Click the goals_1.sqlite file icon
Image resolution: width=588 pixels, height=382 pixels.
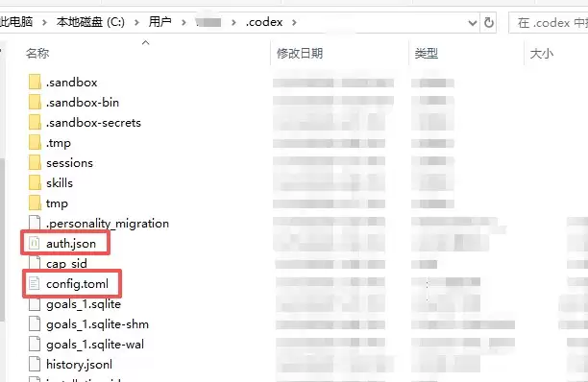click(35, 303)
